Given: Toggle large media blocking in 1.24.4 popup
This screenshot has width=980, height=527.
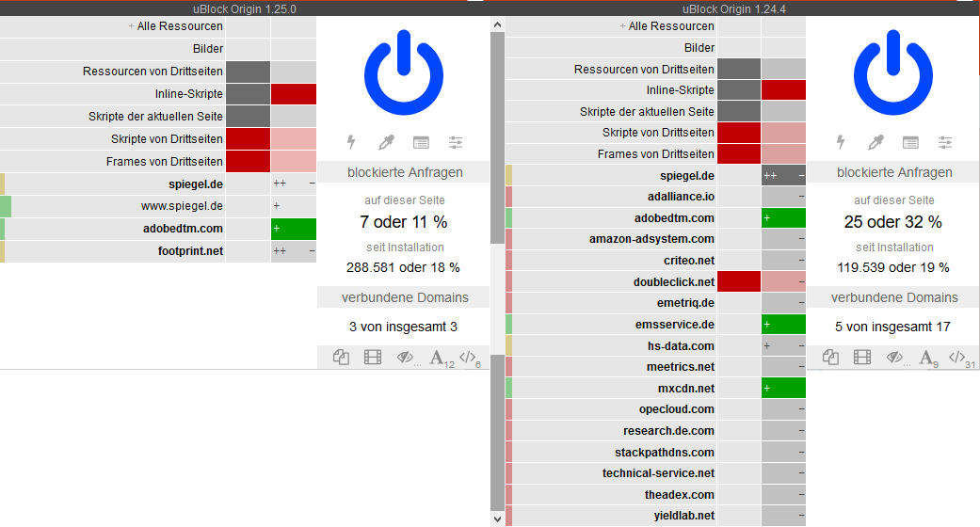Looking at the screenshot, I should pyautogui.click(x=862, y=357).
